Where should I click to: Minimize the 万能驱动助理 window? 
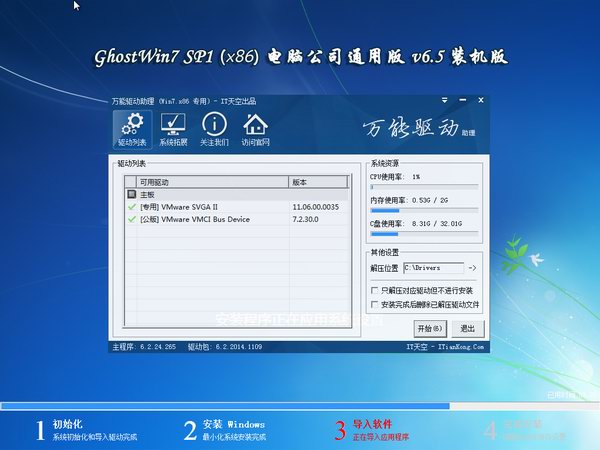pyautogui.click(x=463, y=100)
